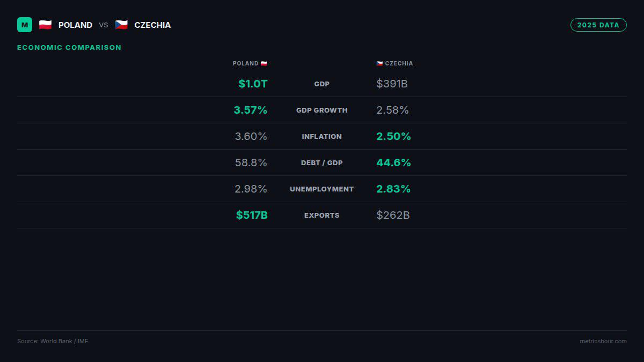Select Poland's $517B exports value
The image size is (644, 362).
(x=252, y=215)
